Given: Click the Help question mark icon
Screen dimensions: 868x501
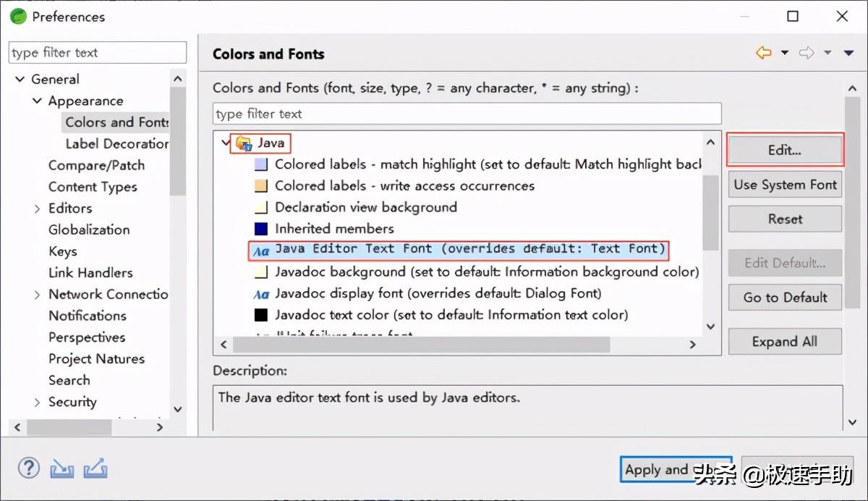Looking at the screenshot, I should (x=29, y=468).
